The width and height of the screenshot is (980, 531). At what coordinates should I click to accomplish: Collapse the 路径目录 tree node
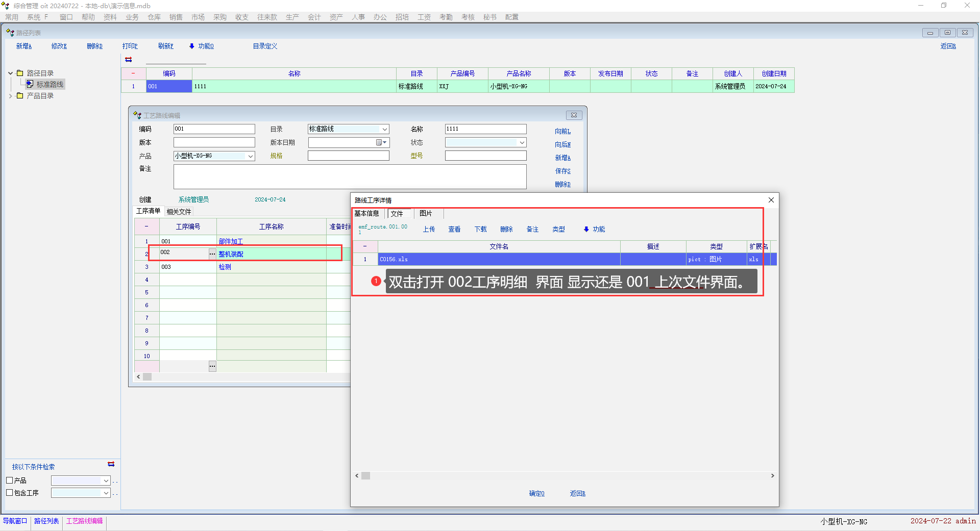[10, 73]
